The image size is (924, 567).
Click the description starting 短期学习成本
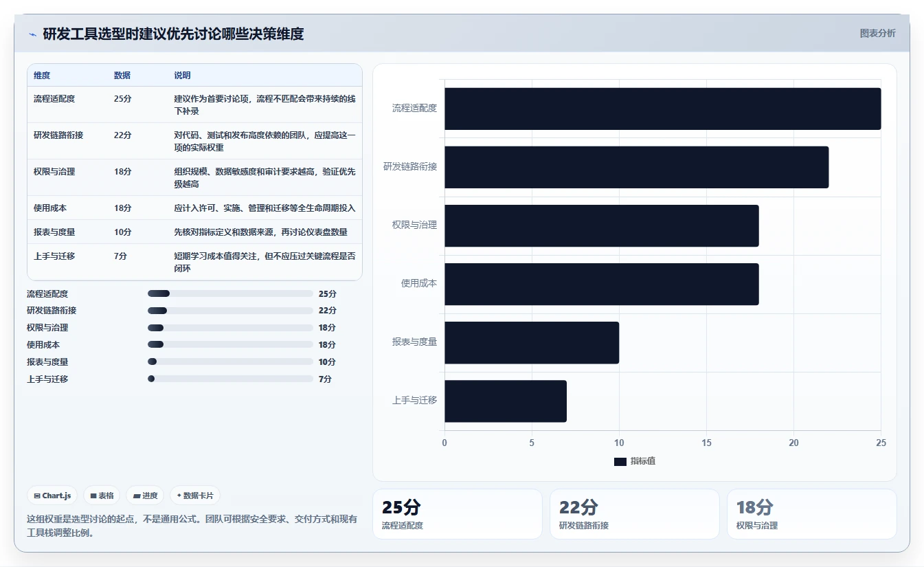pos(264,263)
